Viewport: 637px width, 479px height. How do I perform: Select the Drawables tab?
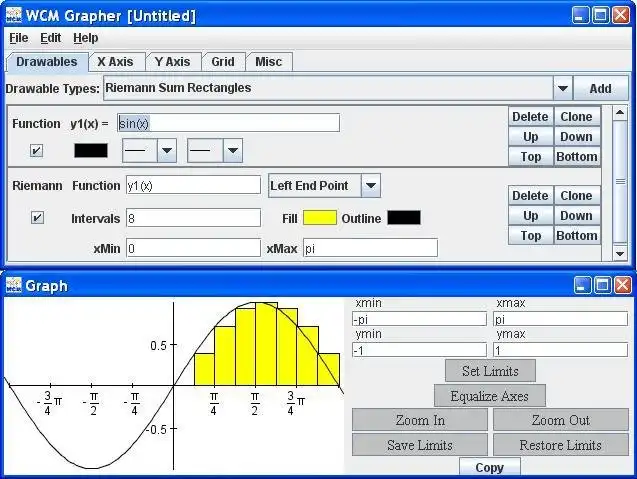point(47,62)
